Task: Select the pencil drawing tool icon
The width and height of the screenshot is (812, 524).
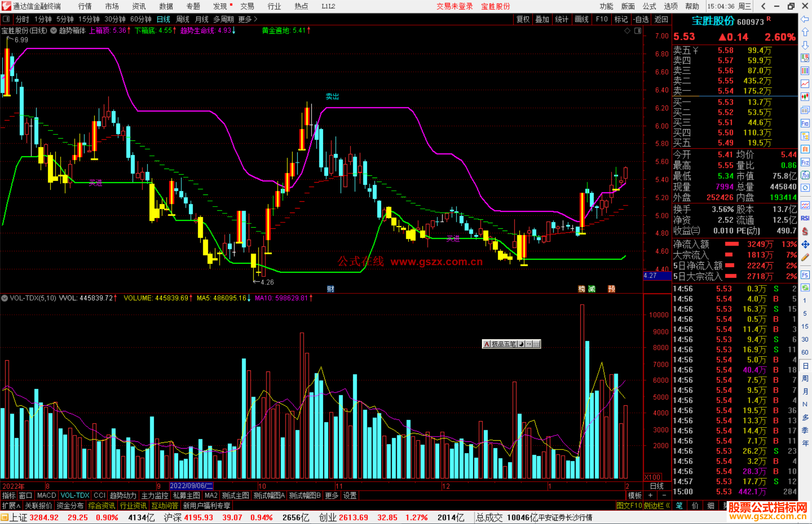Action: click(805, 258)
